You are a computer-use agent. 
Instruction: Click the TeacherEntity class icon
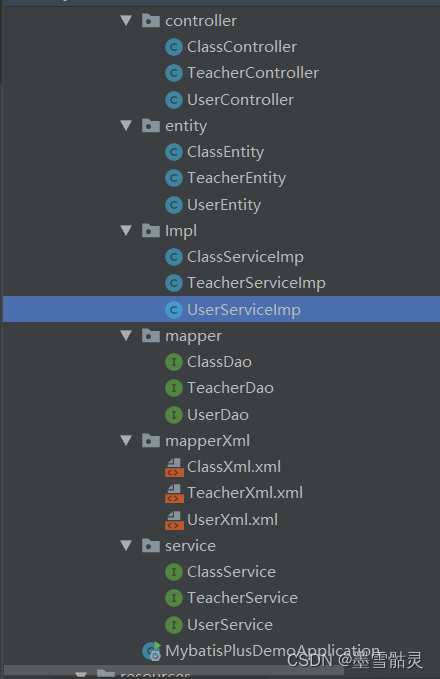coord(174,178)
